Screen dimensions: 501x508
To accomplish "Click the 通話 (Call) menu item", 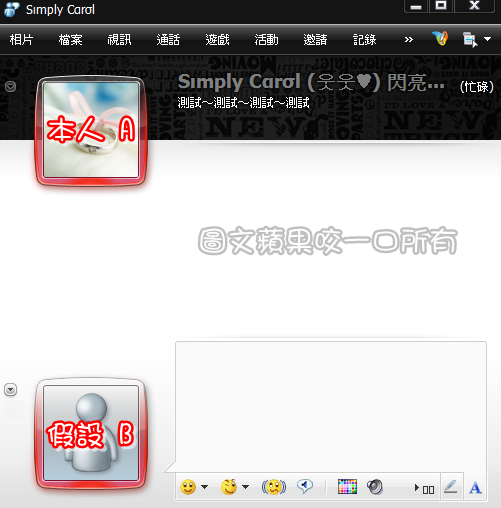I will [168, 40].
